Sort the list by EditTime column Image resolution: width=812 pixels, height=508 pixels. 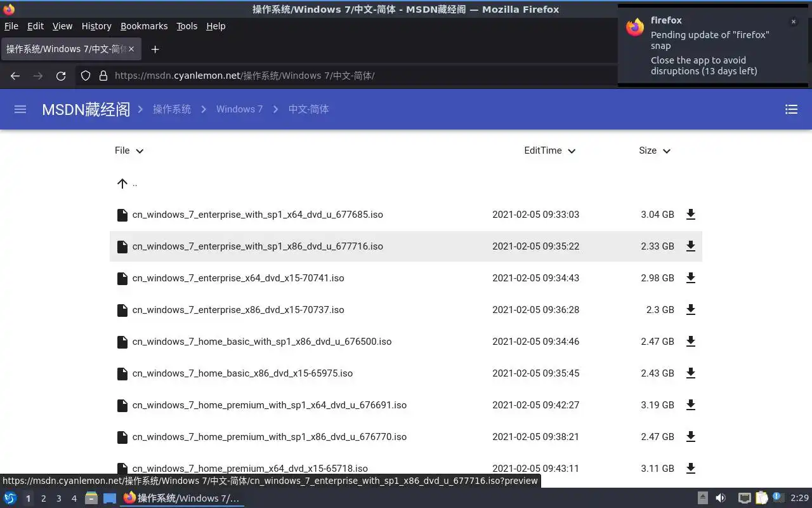(549, 150)
